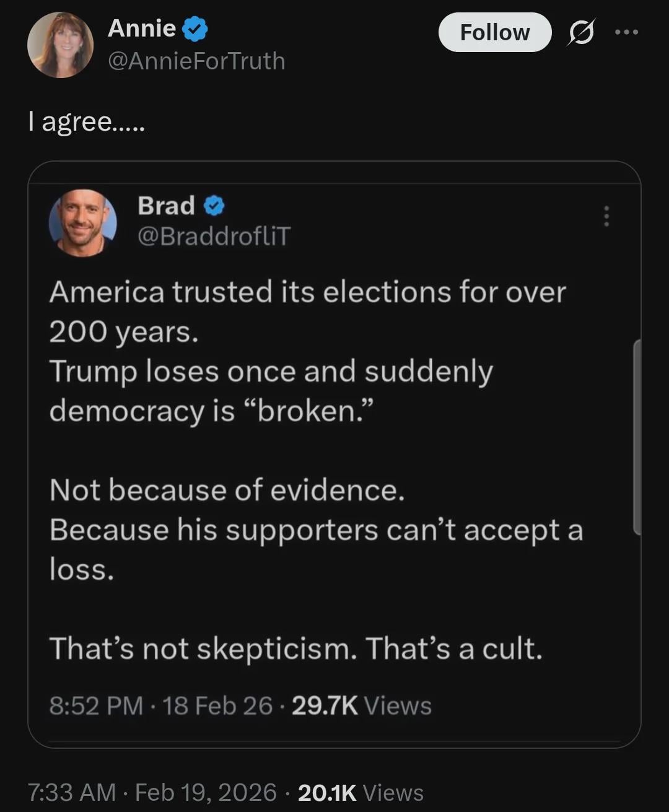This screenshot has width=669, height=812.
Task: Click the "I agree....." post text
Action: coord(86,121)
